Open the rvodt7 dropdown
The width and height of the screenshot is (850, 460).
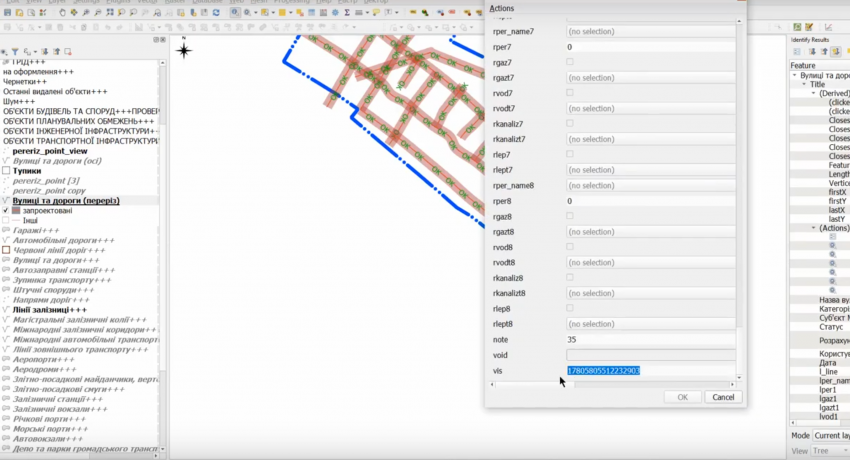pos(651,108)
